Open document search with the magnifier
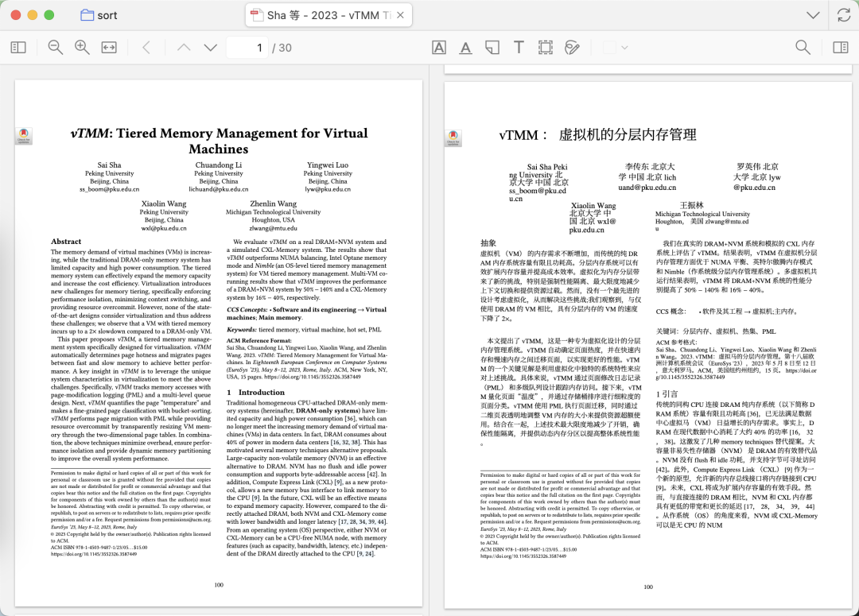This screenshot has width=859, height=616. click(803, 47)
